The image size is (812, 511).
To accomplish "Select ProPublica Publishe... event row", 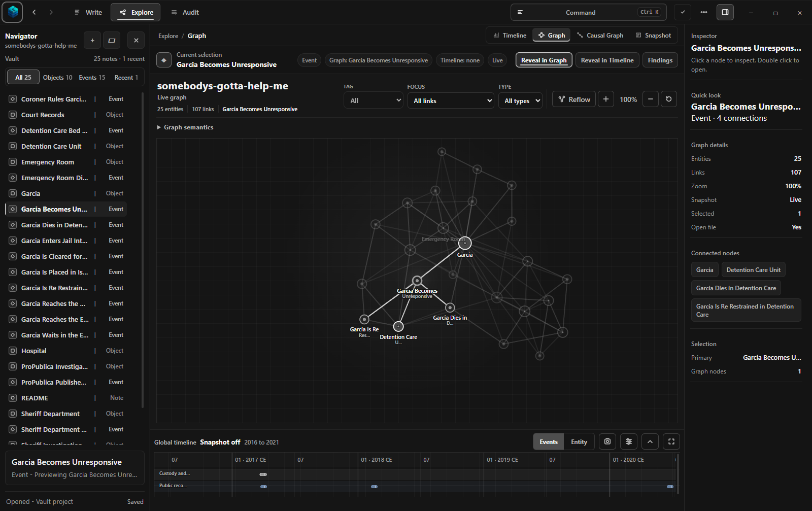I will point(66,382).
